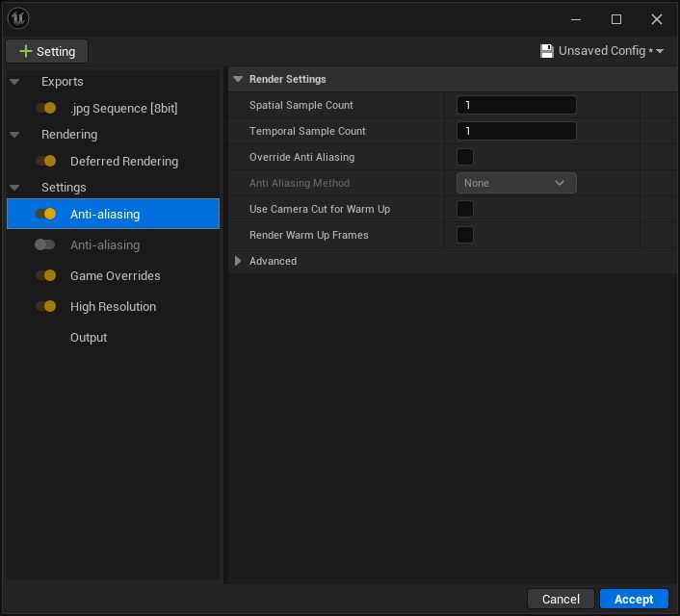Click the Render Warm Up Frames label
The image size is (680, 616).
coord(309,235)
